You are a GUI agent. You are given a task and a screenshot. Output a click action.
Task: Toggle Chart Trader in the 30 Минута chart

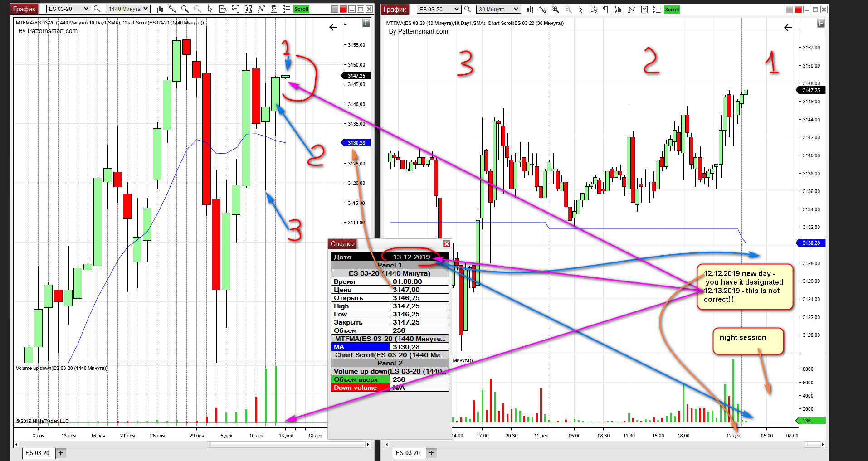pyautogui.click(x=606, y=9)
